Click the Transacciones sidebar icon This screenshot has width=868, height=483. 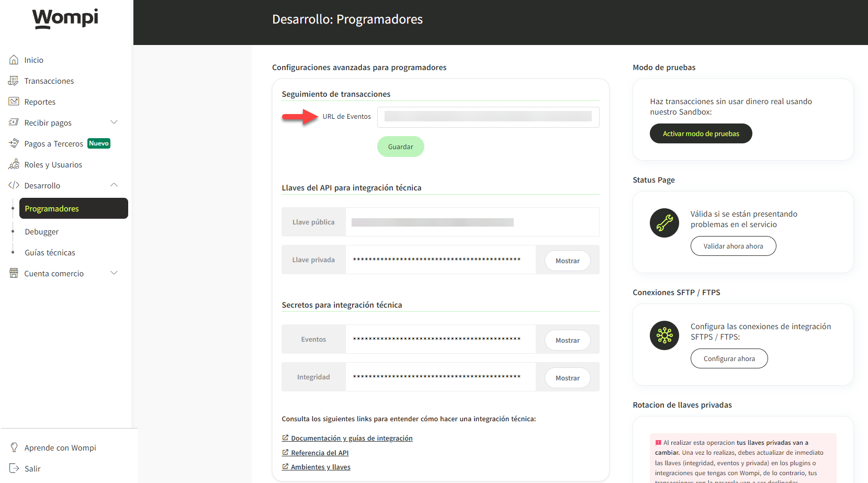[14, 81]
